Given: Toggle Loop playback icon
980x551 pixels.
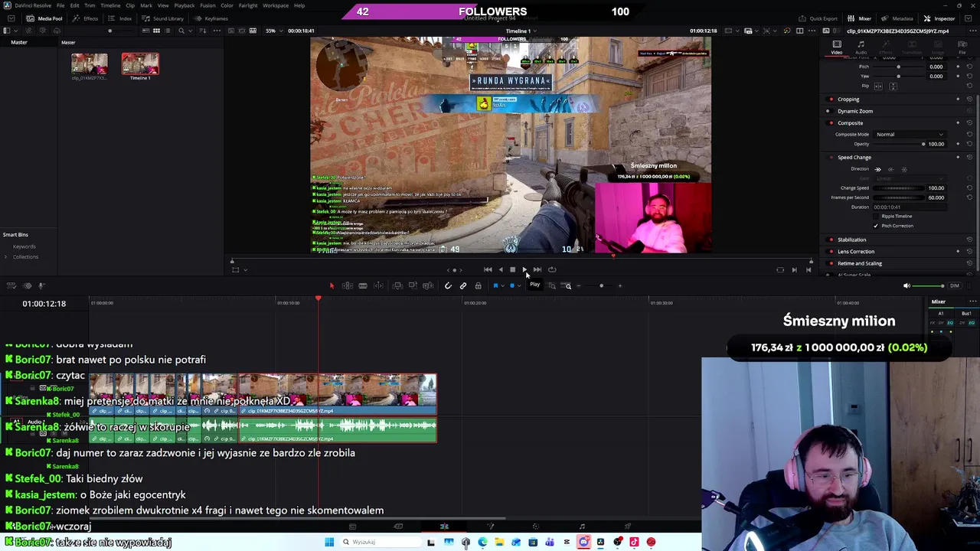Looking at the screenshot, I should tap(552, 269).
